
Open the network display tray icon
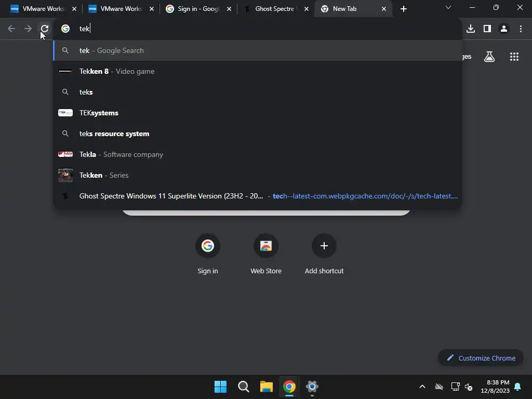tap(455, 387)
